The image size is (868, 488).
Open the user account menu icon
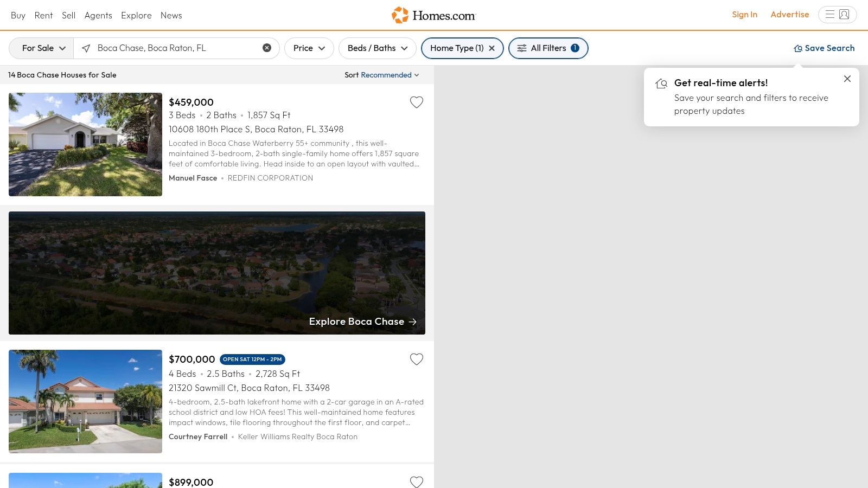coord(837,15)
